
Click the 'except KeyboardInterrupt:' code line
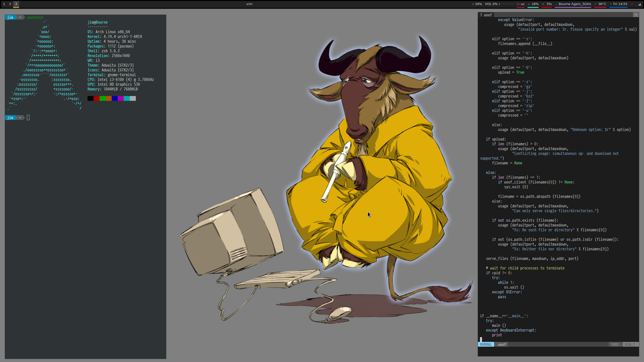(511, 330)
